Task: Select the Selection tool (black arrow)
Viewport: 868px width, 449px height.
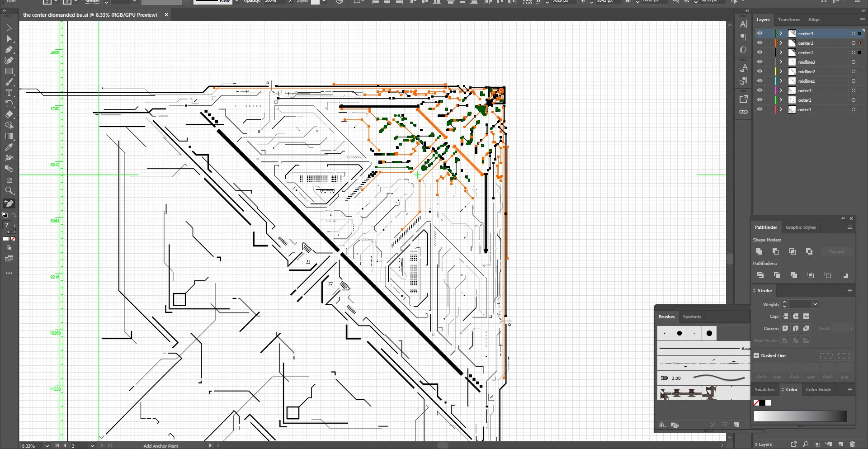Action: [9, 28]
